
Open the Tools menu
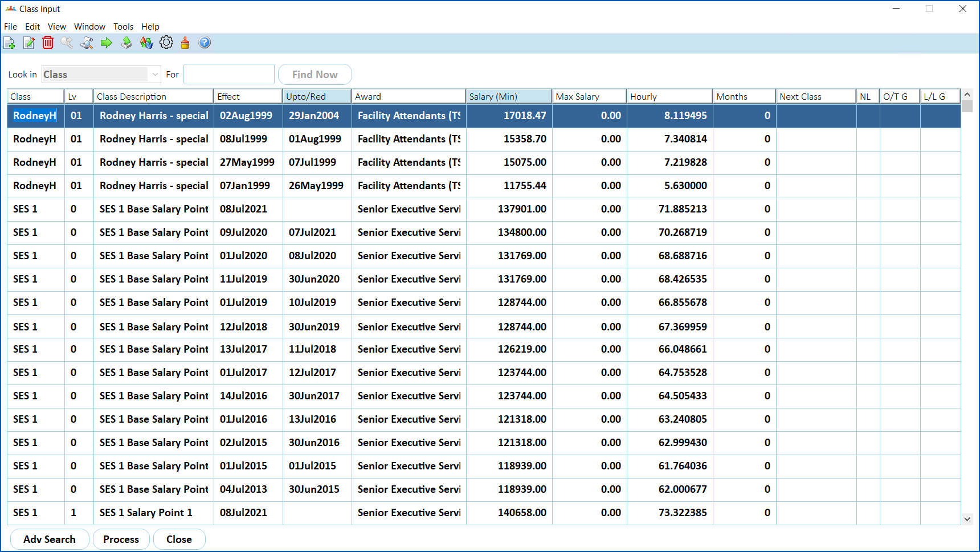123,27
